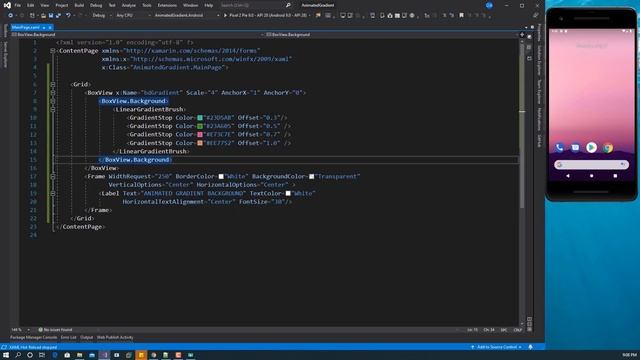Click the Save All icon in toolbar

pos(58,16)
